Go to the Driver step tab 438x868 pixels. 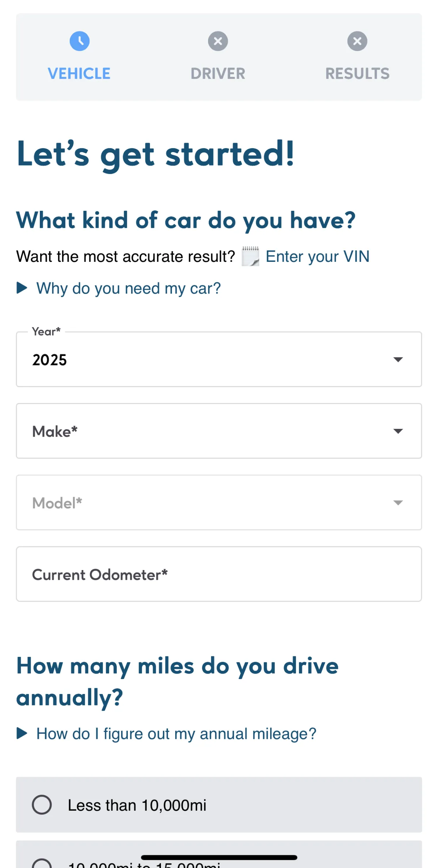[x=218, y=57]
